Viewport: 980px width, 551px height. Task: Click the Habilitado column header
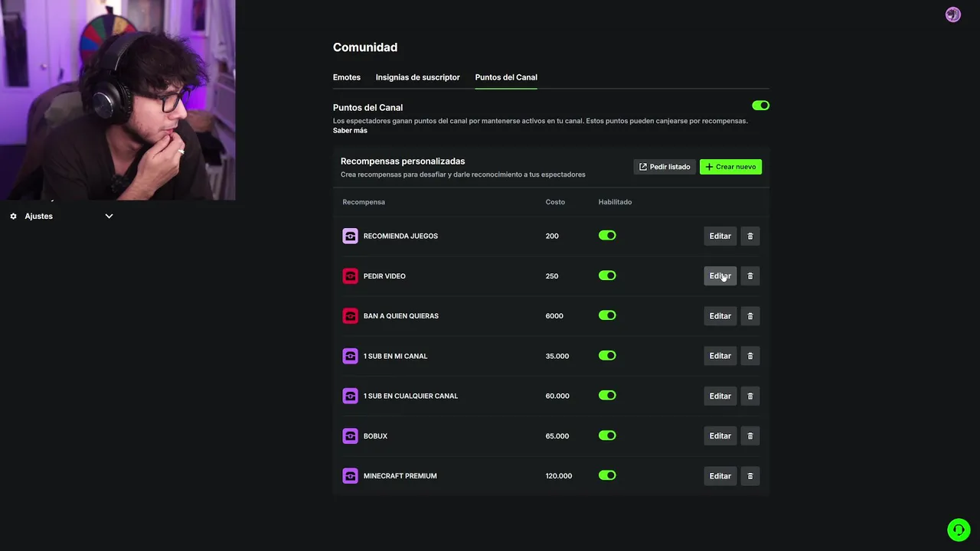click(x=615, y=202)
